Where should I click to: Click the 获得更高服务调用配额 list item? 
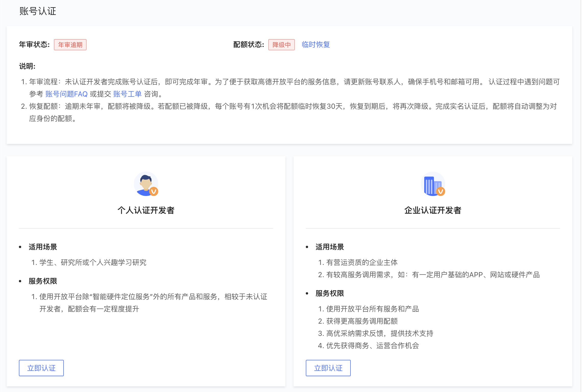[x=362, y=321]
